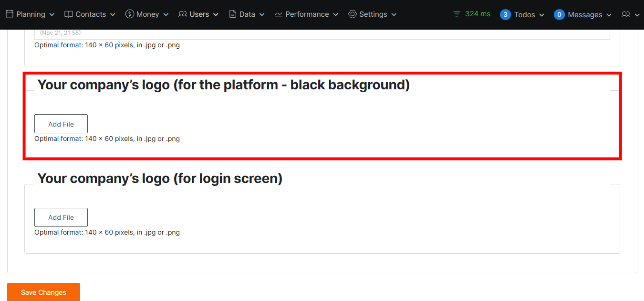Expand the chevron beside the account icon
The height and width of the screenshot is (301, 644).
coord(637,15)
